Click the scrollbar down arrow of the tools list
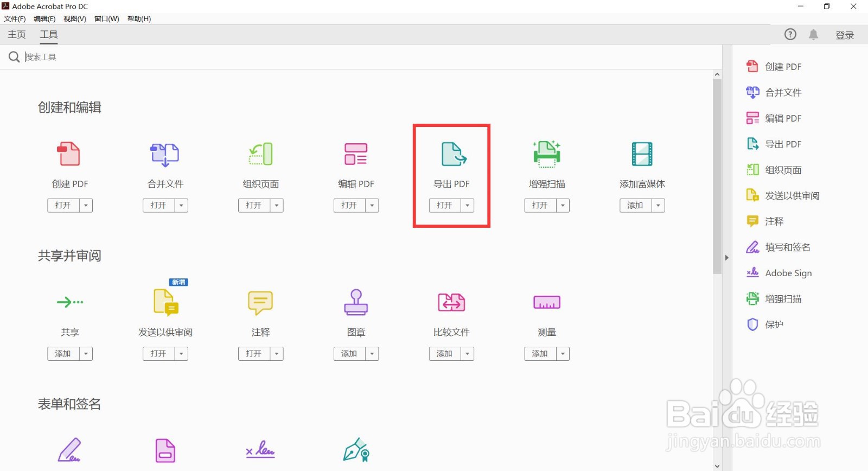This screenshot has height=471, width=868. pyautogui.click(x=717, y=466)
